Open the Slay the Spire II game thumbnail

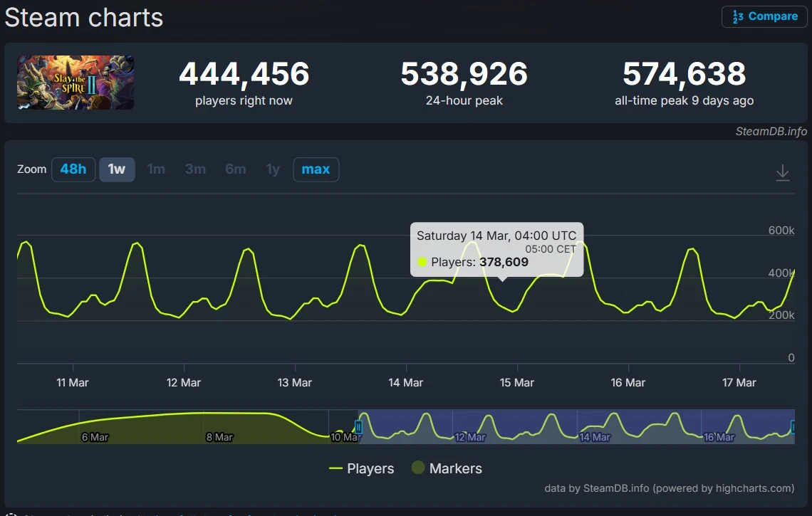coord(76,83)
